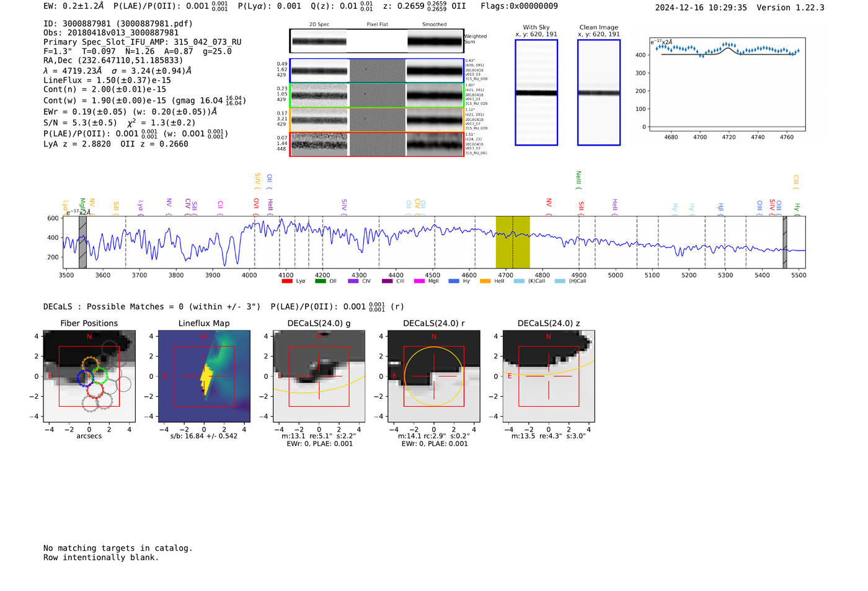Click the Weighted Sum 2D spectrum strip

(x=376, y=42)
